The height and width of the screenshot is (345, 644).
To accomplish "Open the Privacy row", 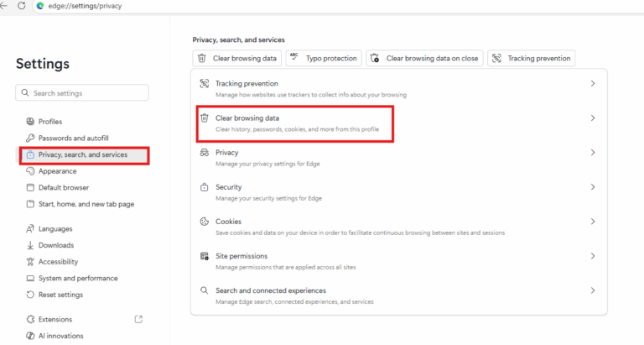I will click(x=399, y=158).
